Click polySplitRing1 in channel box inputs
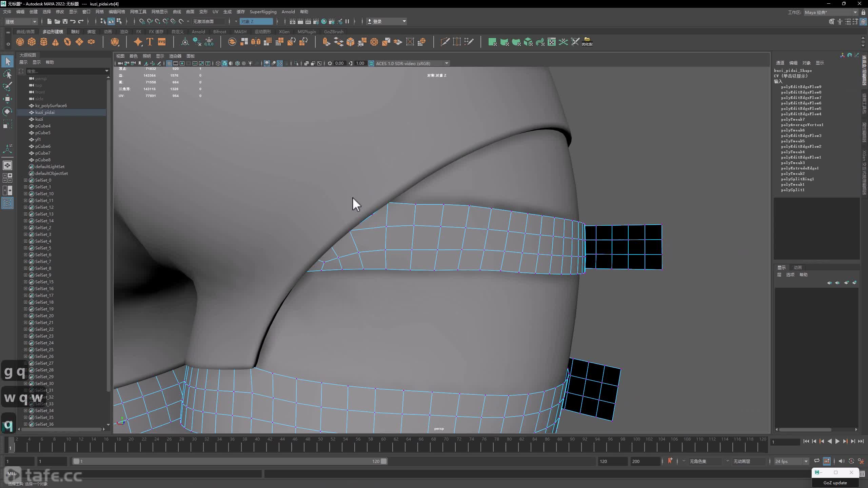The image size is (868, 488). coord(797,179)
